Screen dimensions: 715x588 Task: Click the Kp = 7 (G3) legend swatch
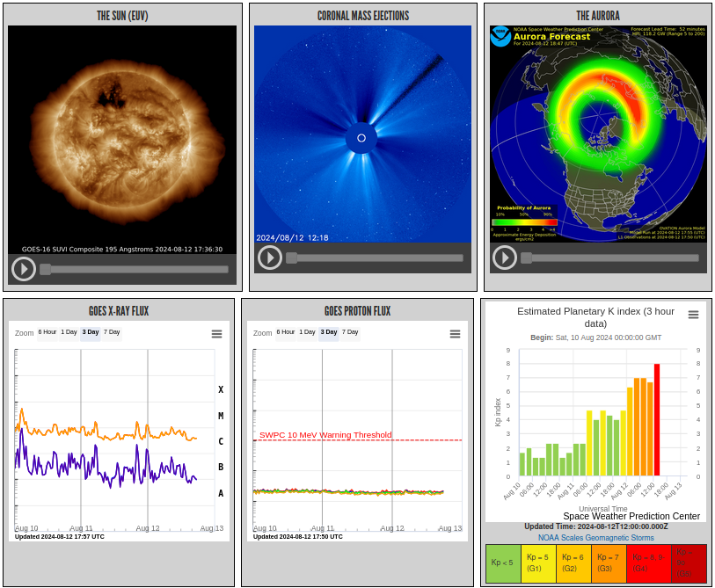click(609, 563)
